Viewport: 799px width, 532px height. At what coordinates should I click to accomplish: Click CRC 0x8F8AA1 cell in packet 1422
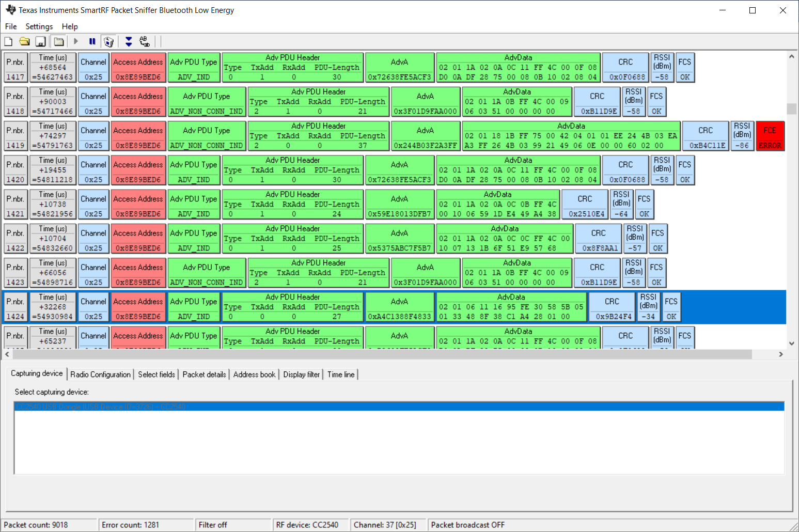point(599,239)
